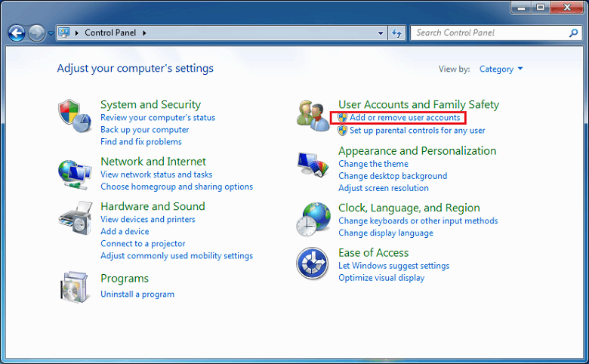The width and height of the screenshot is (589, 364).
Task: Expand the arrow after Control Panel breadcrumb
Action: click(144, 33)
